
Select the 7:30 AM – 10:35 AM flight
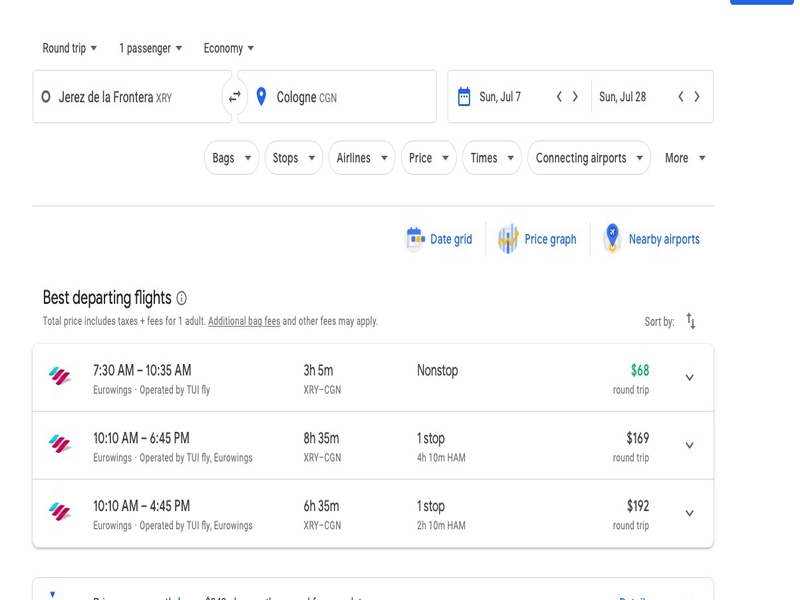click(x=373, y=378)
